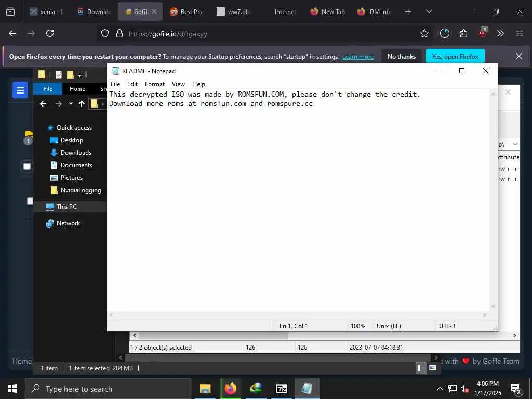
Task: Open Gofile blue hamburger sidebar menu
Action: [20, 90]
